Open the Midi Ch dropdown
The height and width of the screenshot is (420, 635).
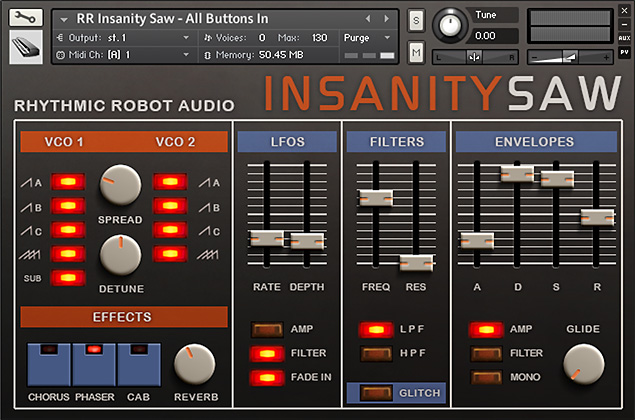click(x=125, y=55)
